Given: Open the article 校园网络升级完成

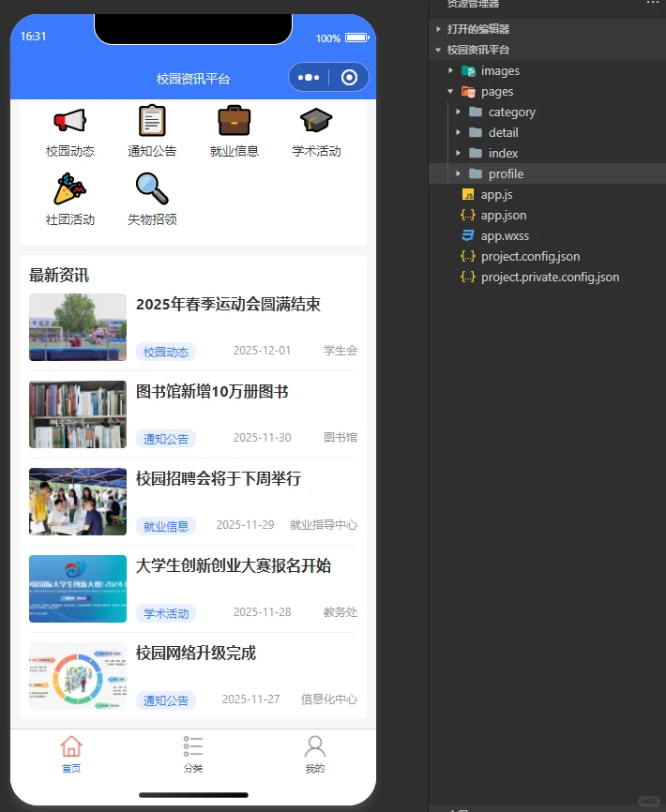Looking at the screenshot, I should [x=196, y=653].
